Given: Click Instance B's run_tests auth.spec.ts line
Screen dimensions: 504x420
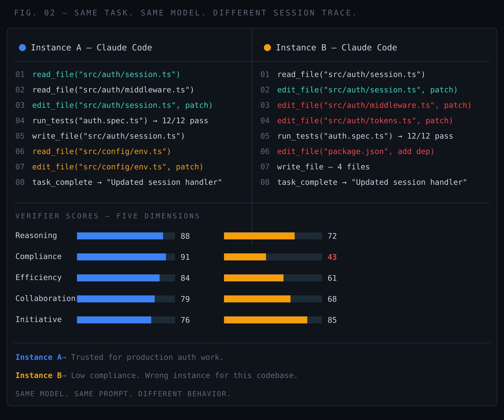Looking at the screenshot, I should click(x=365, y=136).
